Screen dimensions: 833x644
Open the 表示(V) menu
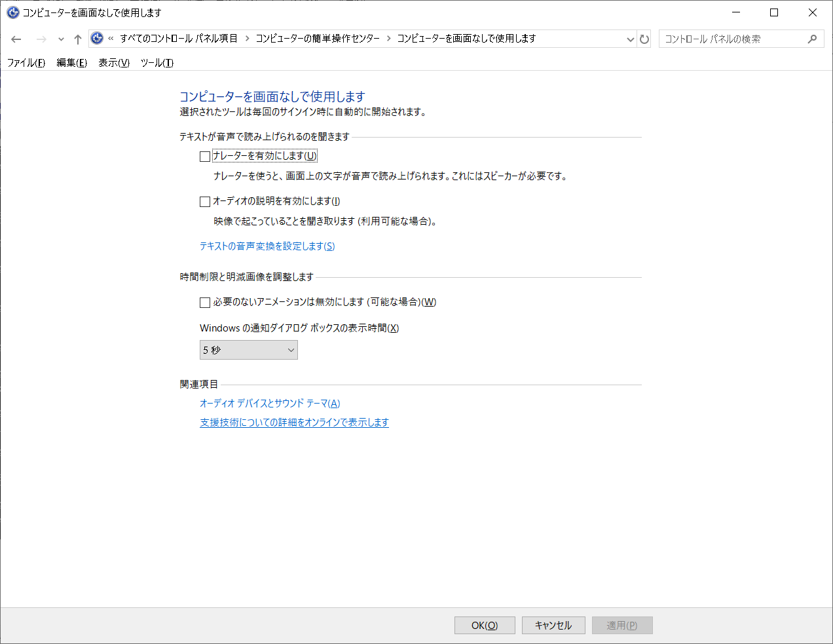113,63
